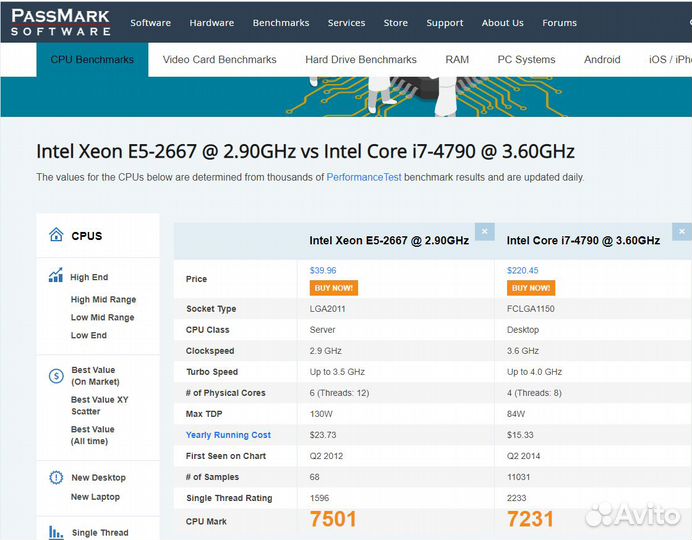Click Buy Now for Core i7-4790
The width and height of the screenshot is (692, 540).
(x=531, y=288)
